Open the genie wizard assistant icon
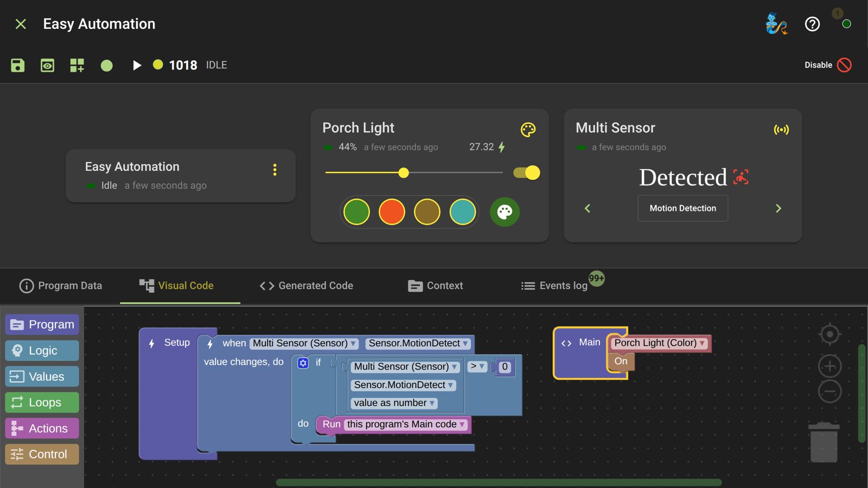The image size is (868, 488). click(776, 24)
